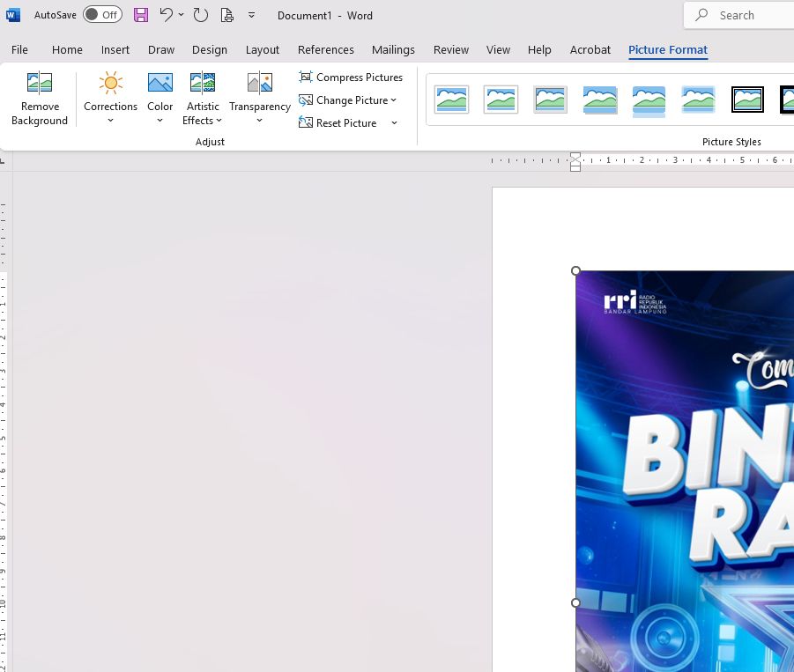Click the left-middle picture resize handle

pos(575,602)
